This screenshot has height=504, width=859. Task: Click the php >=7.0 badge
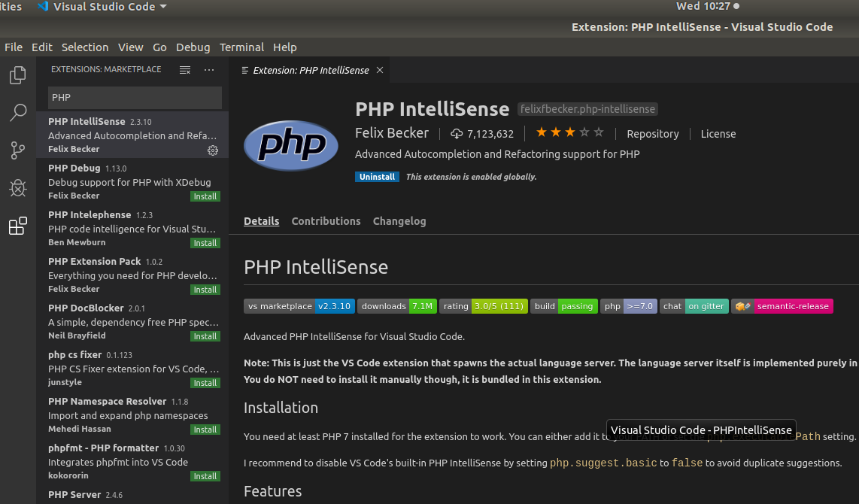pyautogui.click(x=628, y=306)
